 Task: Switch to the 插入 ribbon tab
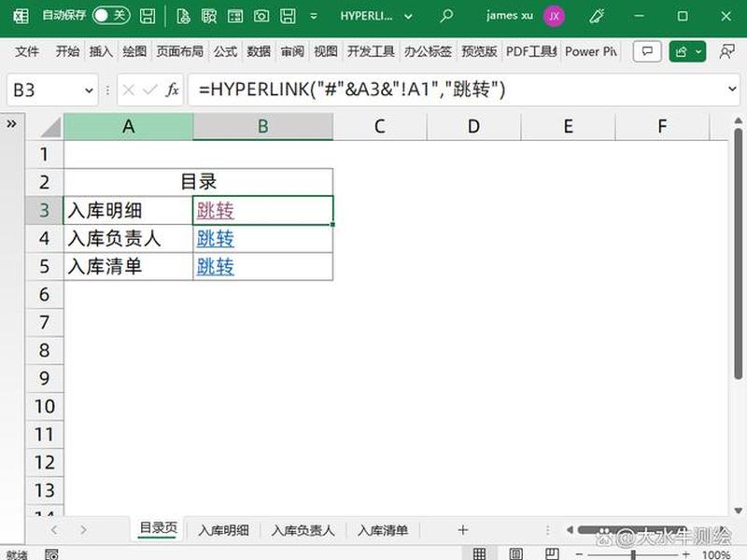coord(101,51)
